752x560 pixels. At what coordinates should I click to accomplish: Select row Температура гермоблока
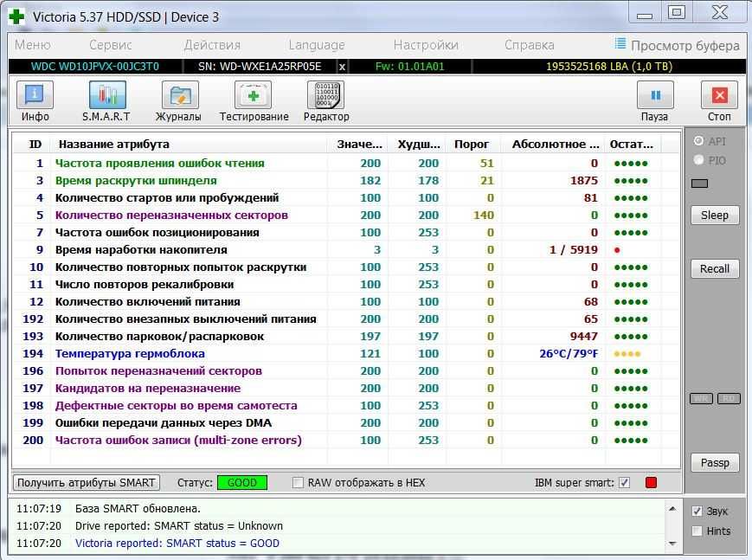[x=346, y=354]
